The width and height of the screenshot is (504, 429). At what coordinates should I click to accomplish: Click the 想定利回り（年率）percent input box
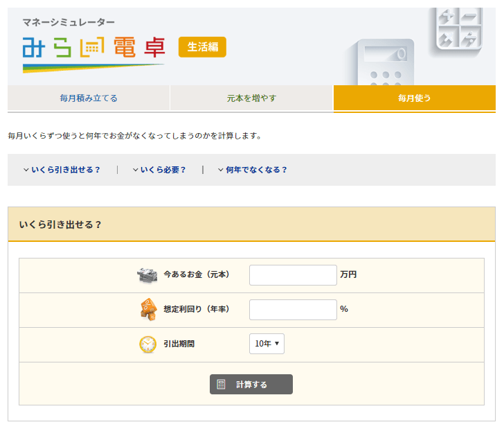click(293, 309)
